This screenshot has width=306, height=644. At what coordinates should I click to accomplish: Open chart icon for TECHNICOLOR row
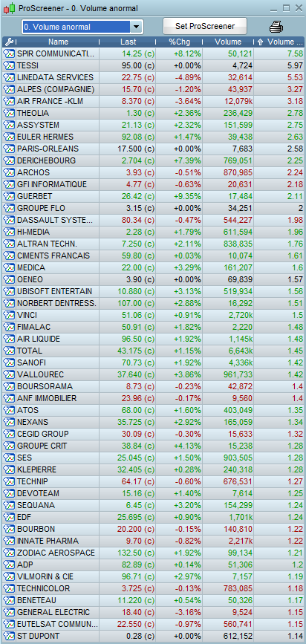9,589
